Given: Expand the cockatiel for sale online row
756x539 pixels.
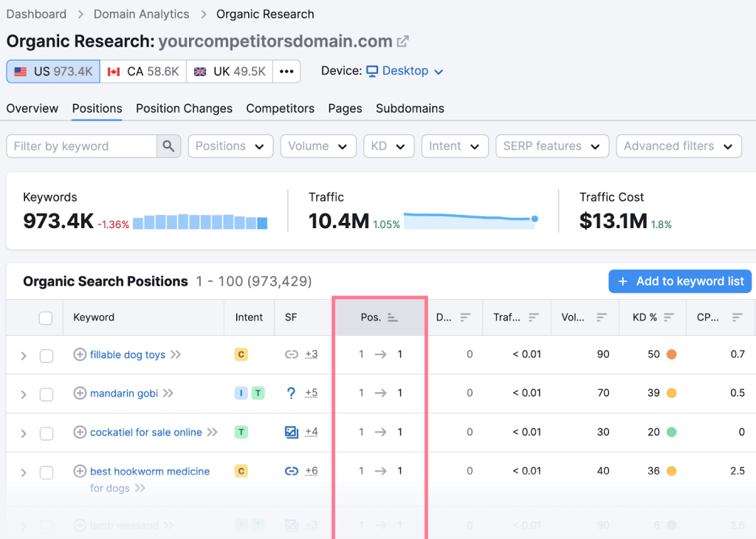Looking at the screenshot, I should [x=24, y=433].
